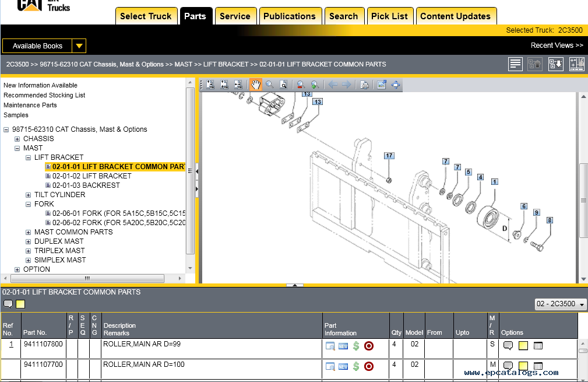Expand the CHASSIS tree node

point(17,139)
